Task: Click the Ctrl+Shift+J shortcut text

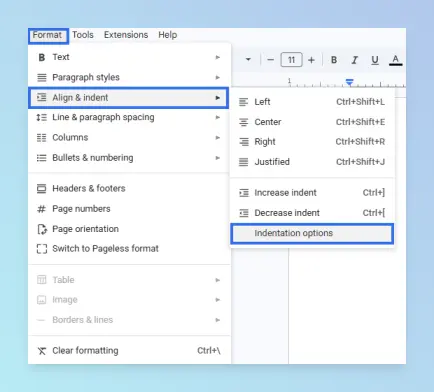Action: click(x=360, y=162)
